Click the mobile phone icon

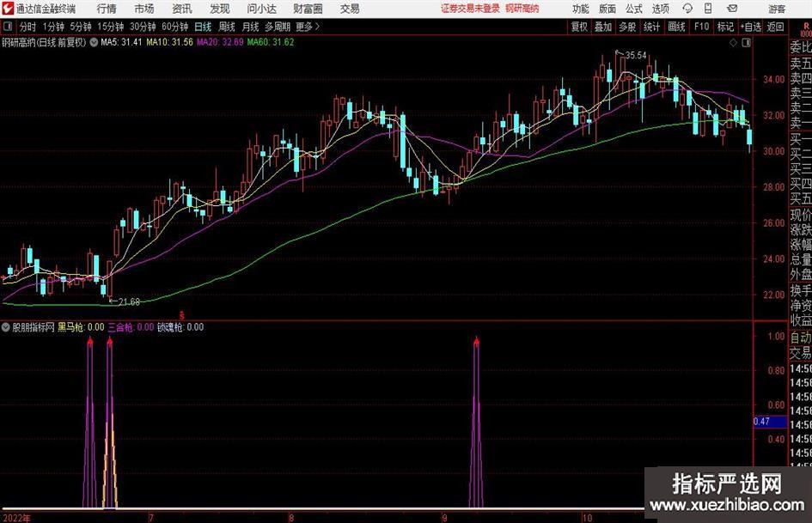pyautogui.click(x=708, y=9)
